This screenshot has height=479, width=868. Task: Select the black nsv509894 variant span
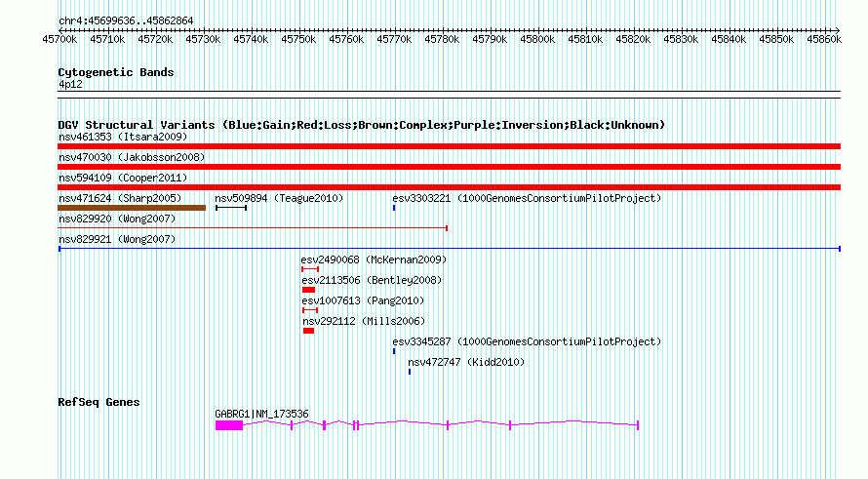(231, 208)
